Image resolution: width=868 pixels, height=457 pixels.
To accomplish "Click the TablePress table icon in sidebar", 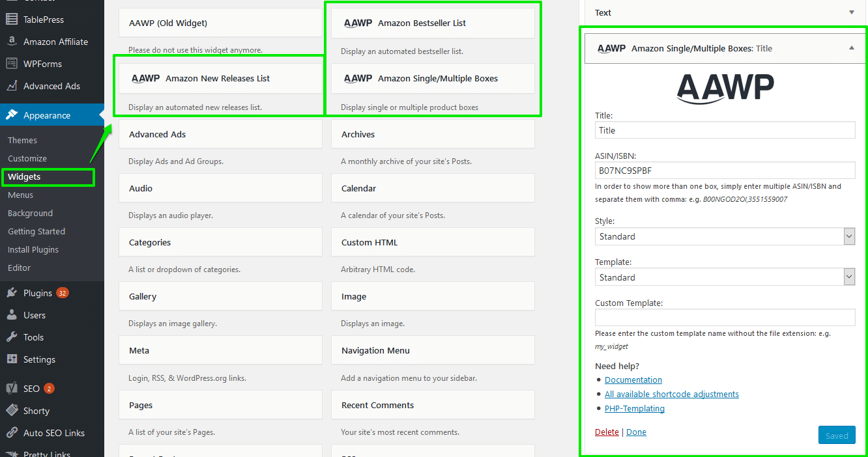I will click(x=12, y=20).
